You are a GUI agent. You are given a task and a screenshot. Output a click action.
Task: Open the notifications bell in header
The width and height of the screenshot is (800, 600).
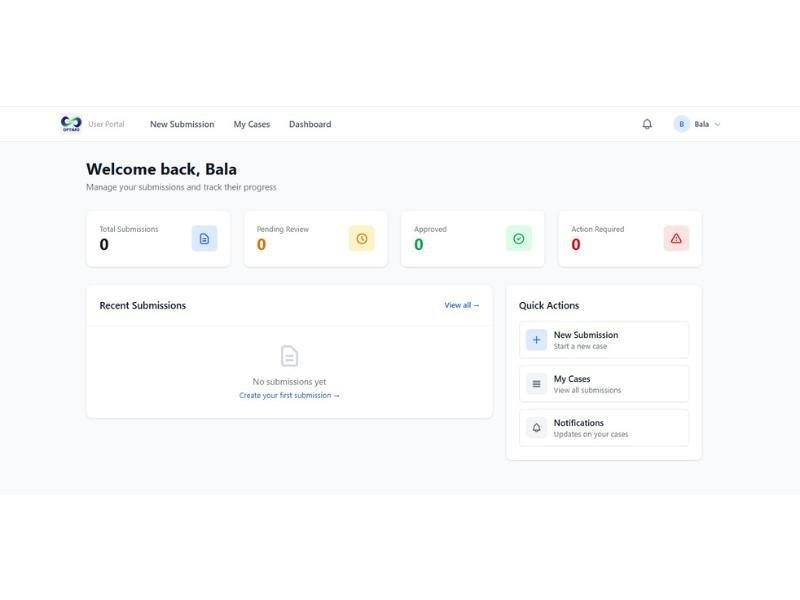pos(647,124)
